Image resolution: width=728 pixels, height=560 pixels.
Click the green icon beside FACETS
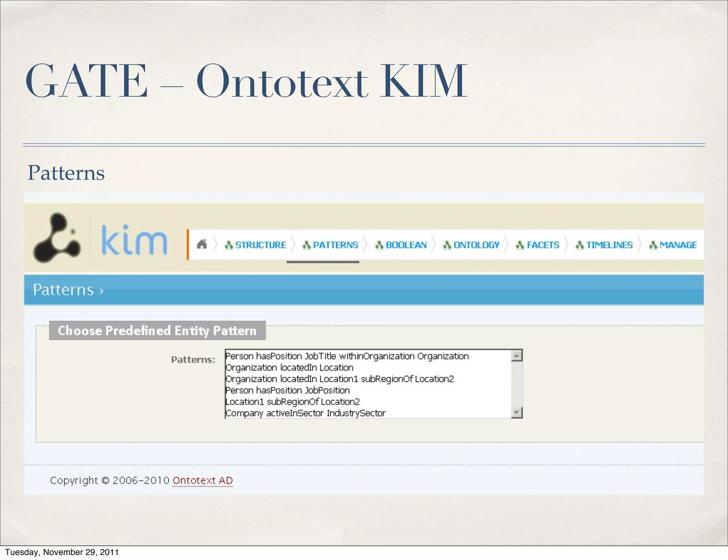(x=520, y=245)
